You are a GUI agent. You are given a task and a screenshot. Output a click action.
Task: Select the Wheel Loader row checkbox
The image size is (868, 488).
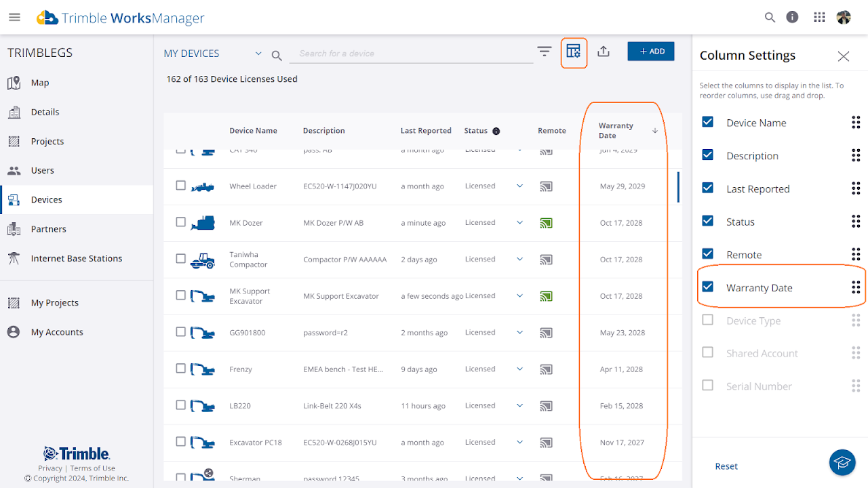[x=180, y=185]
